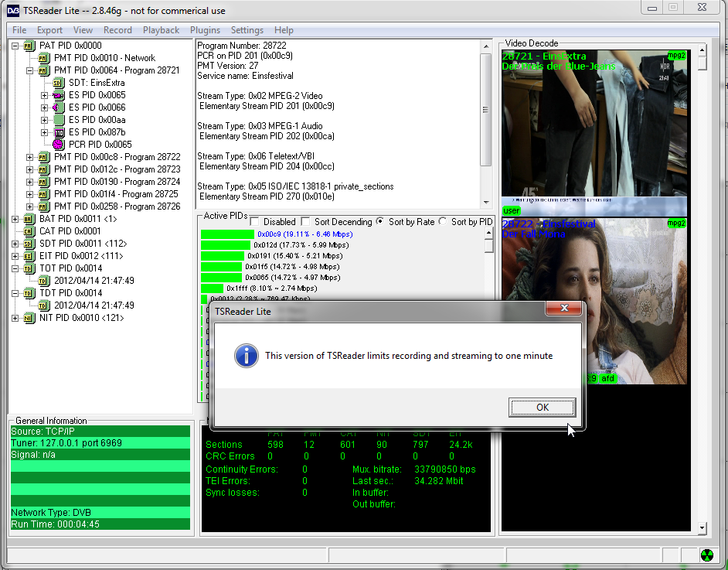
Task: Click the PMT icon for Program 28723
Action: click(x=43, y=169)
